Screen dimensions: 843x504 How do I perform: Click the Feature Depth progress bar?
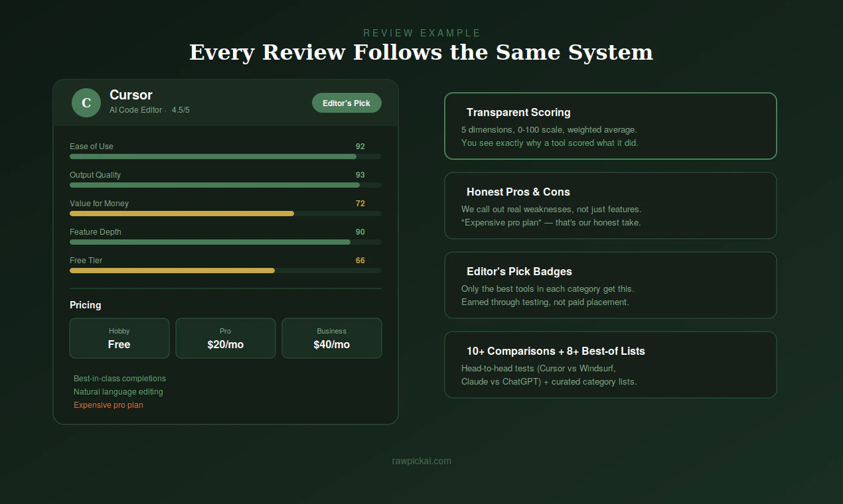226,242
